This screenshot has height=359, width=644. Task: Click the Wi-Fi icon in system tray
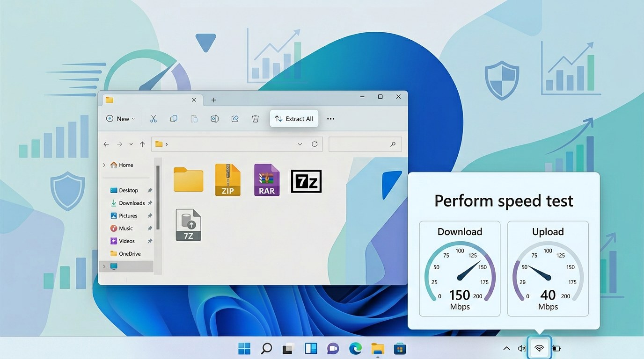point(539,348)
